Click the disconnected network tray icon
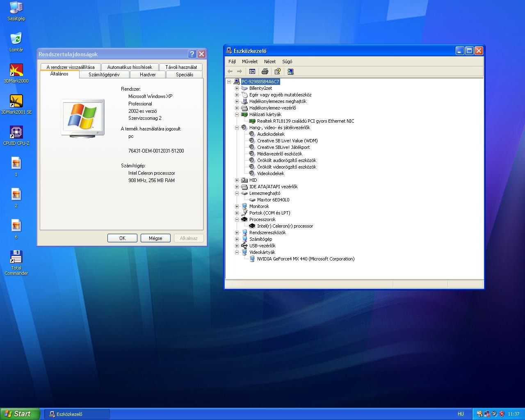Image resolution: width=525 pixels, height=420 pixels. coord(487,414)
